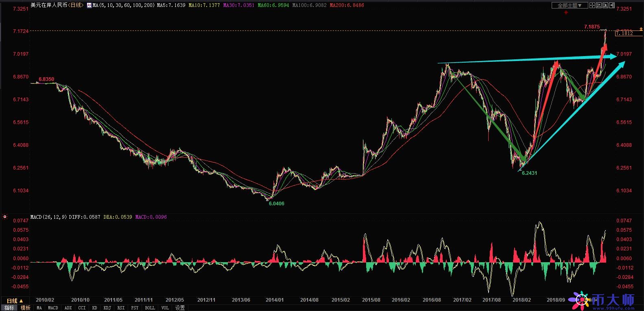This screenshot has width=644, height=311.
Task: Select the BOLL indicator
Action: click(x=150, y=308)
